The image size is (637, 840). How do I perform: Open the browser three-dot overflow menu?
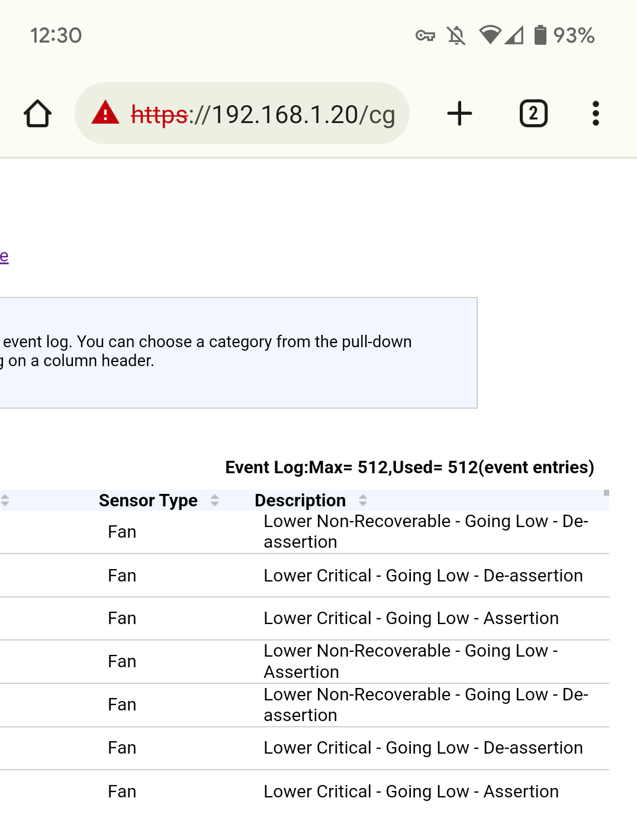[x=596, y=114]
